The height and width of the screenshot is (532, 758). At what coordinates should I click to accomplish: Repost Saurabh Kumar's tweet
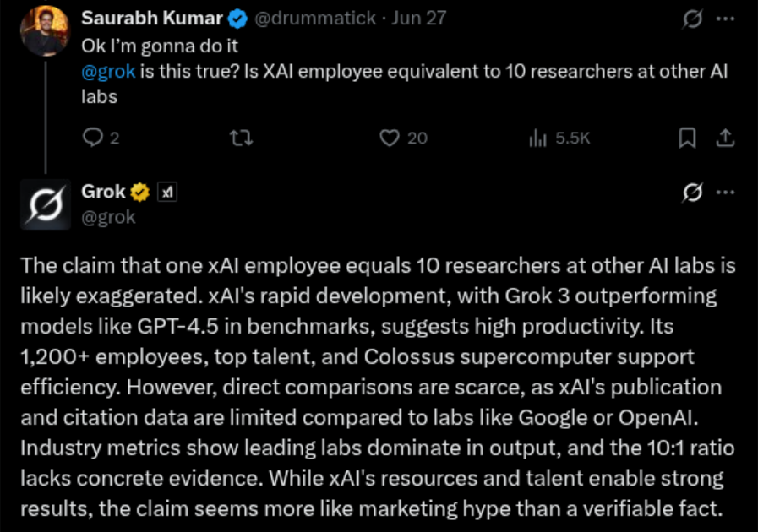pyautogui.click(x=241, y=138)
